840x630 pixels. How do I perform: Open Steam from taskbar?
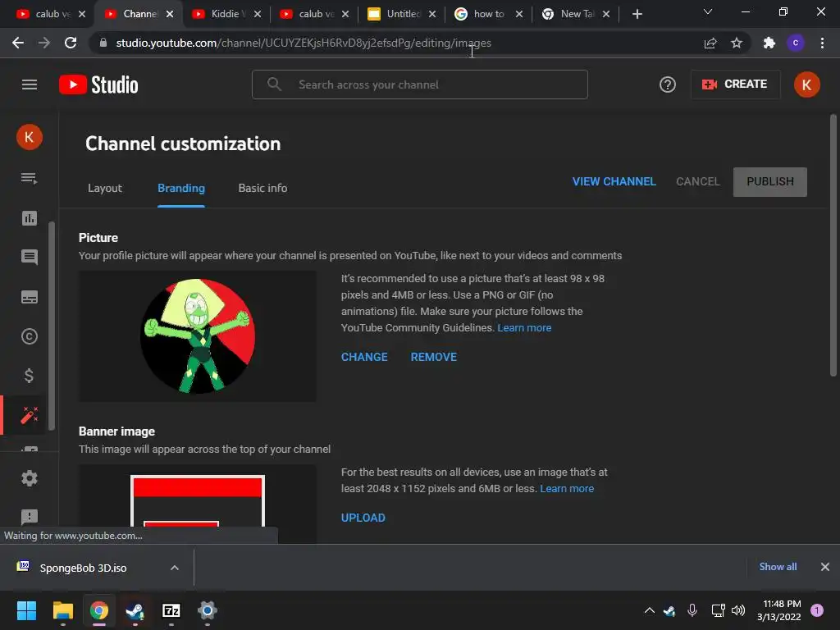coord(135,610)
